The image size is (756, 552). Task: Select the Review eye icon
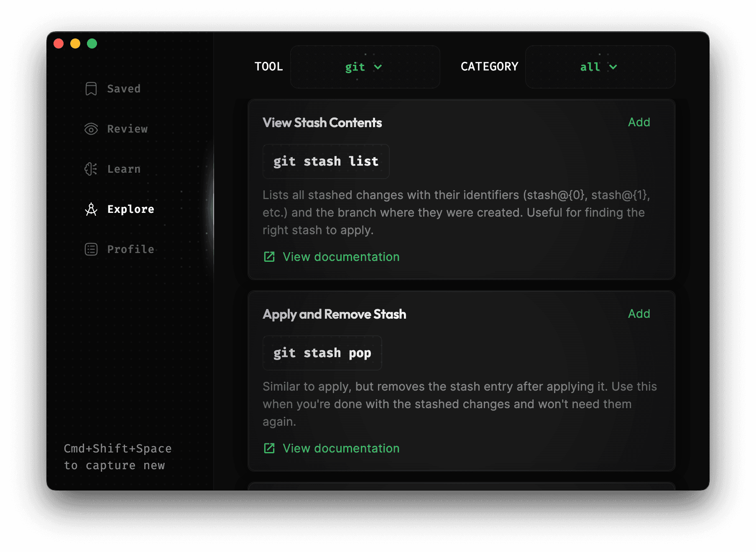91,129
